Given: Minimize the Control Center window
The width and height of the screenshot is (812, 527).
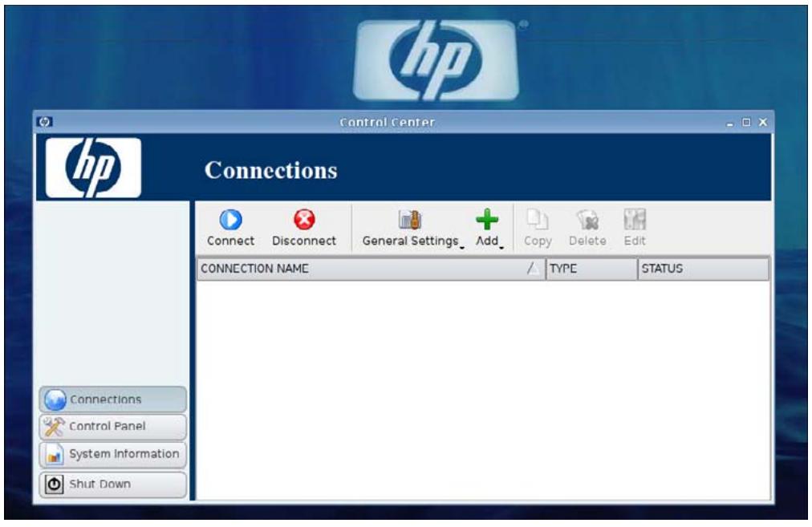Looking at the screenshot, I should (x=729, y=123).
